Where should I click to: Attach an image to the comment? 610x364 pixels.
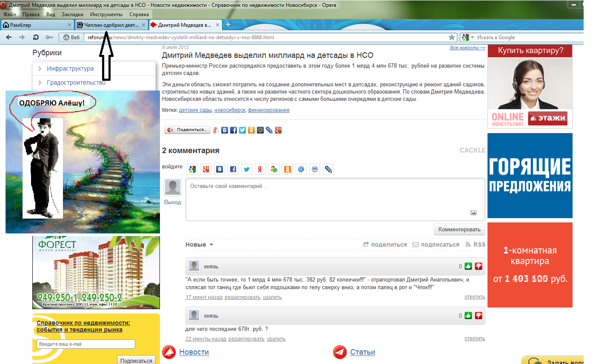(x=473, y=213)
